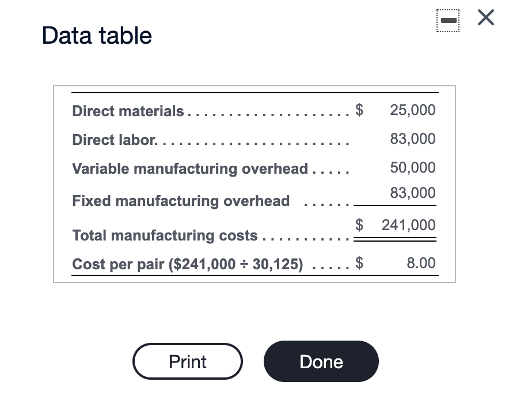
Task: Click the X close icon
Action: (485, 18)
